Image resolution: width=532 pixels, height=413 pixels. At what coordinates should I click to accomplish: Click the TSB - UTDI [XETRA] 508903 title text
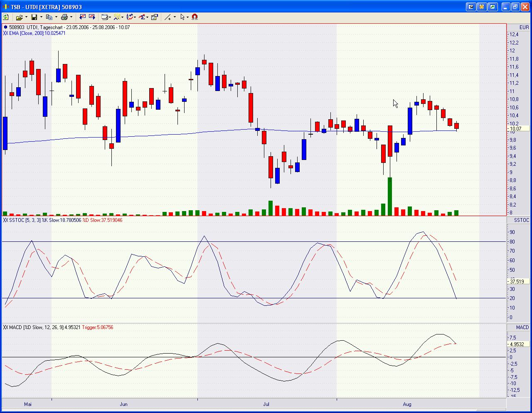[46, 7]
